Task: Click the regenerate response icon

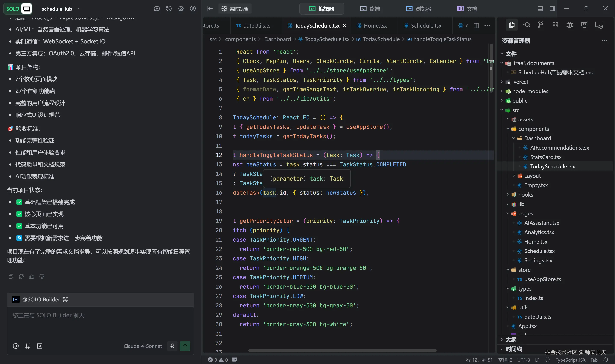Action: [21, 276]
